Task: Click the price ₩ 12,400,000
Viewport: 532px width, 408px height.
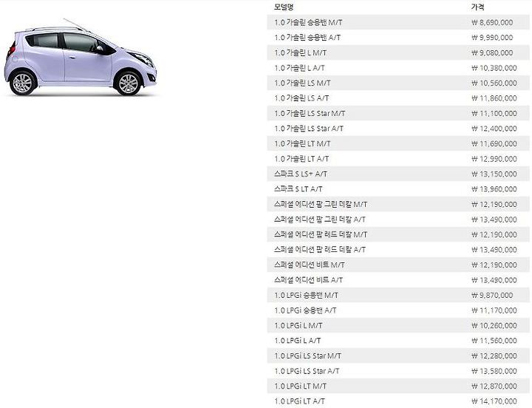Action: (x=494, y=129)
